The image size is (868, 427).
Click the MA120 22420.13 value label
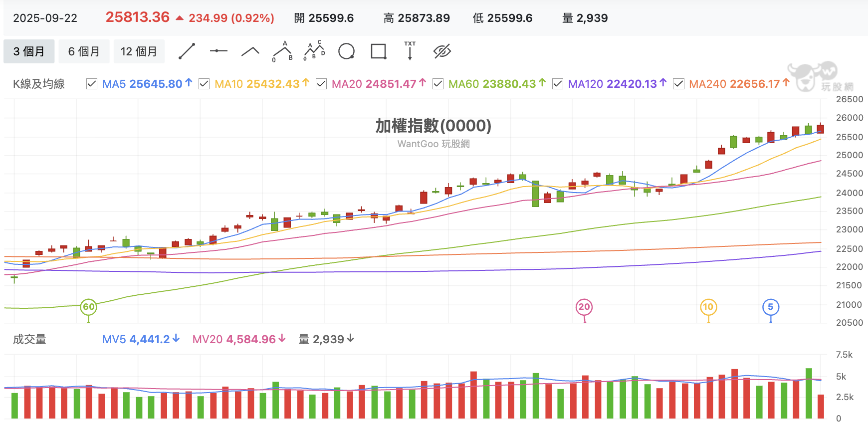(x=618, y=84)
